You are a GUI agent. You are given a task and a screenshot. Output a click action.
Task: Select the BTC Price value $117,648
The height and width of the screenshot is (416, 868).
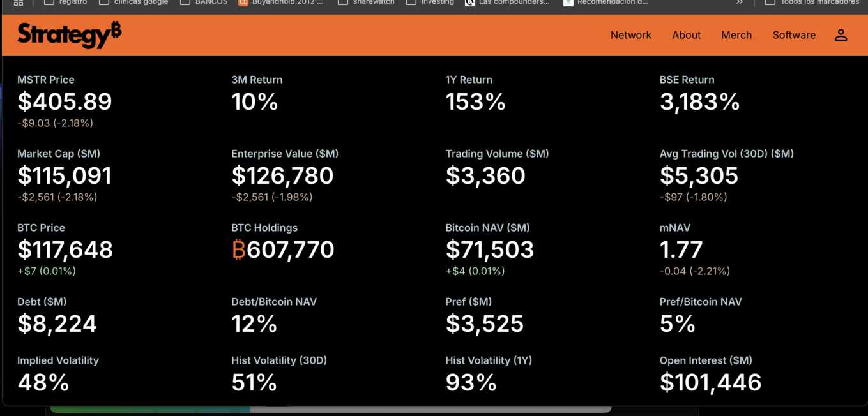click(x=65, y=249)
